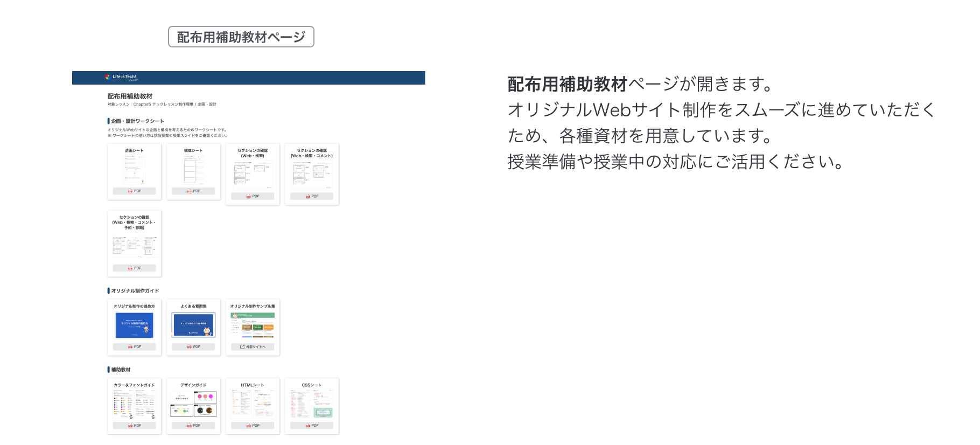Open the オリジナル制作サンプル集 site thumbnail
The image size is (980, 445).
pos(253,325)
